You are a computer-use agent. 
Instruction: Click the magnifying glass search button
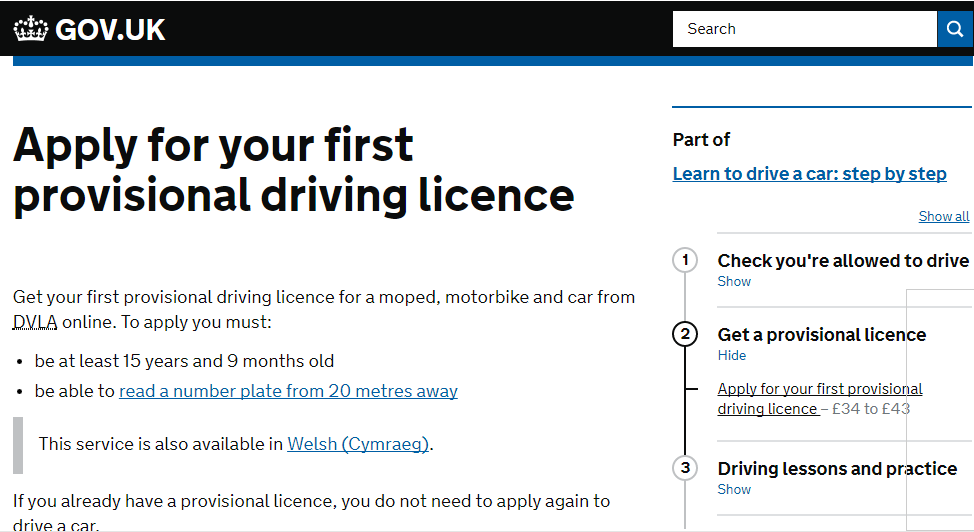[x=954, y=29]
